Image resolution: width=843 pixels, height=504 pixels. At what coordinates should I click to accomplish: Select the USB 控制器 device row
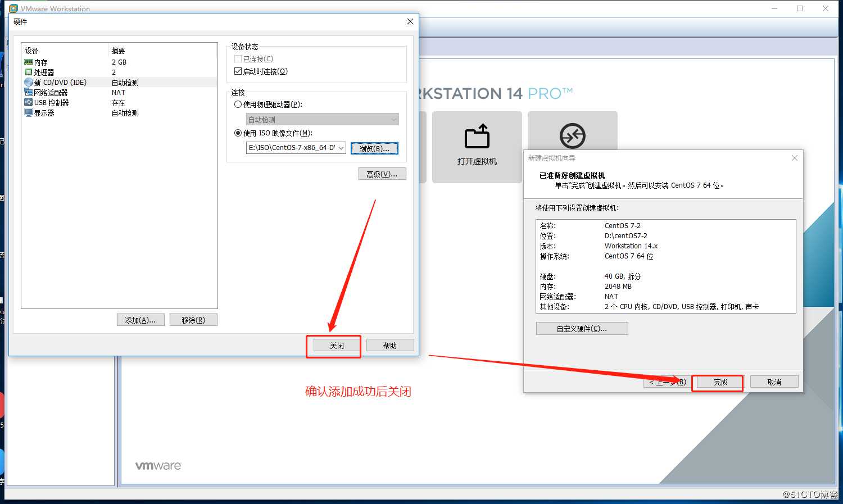(x=119, y=102)
